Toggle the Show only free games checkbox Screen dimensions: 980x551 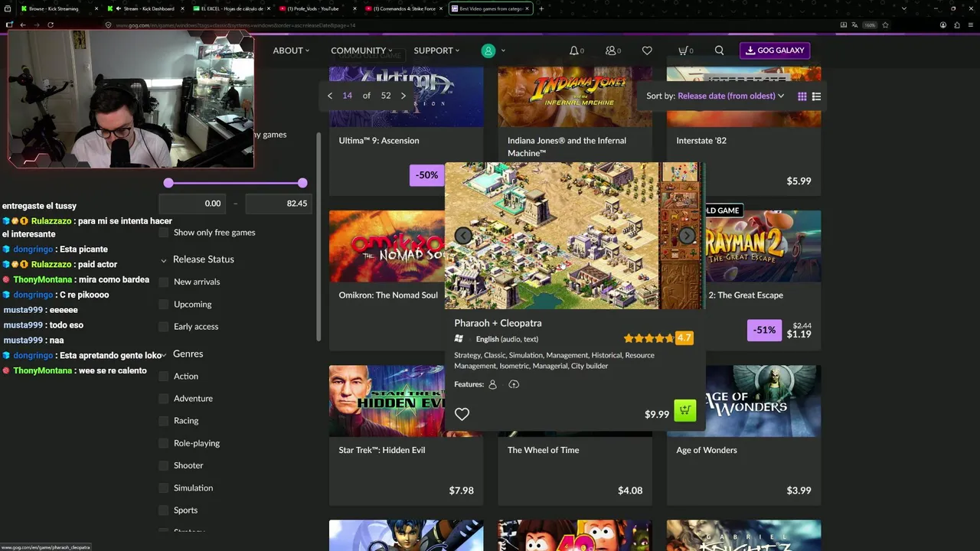pos(164,233)
